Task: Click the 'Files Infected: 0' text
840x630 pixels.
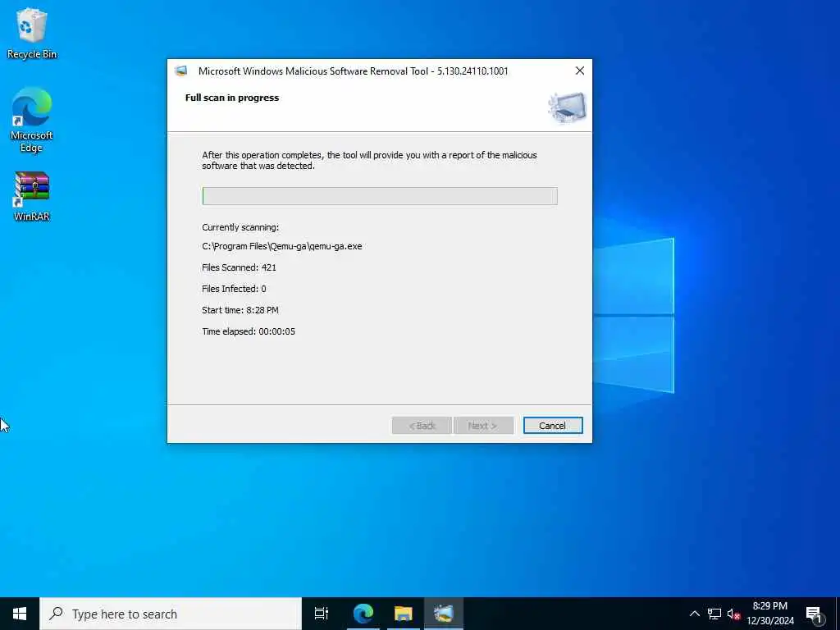Action: [x=234, y=289]
